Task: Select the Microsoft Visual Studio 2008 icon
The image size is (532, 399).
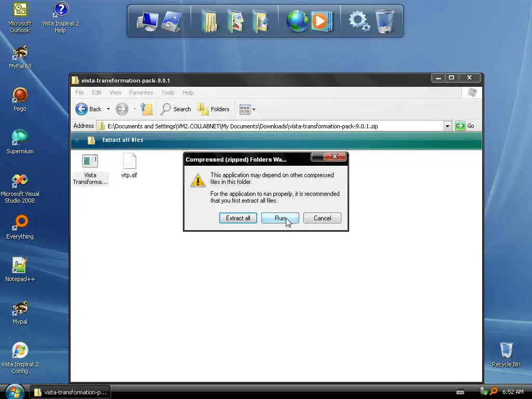Action: point(20,188)
